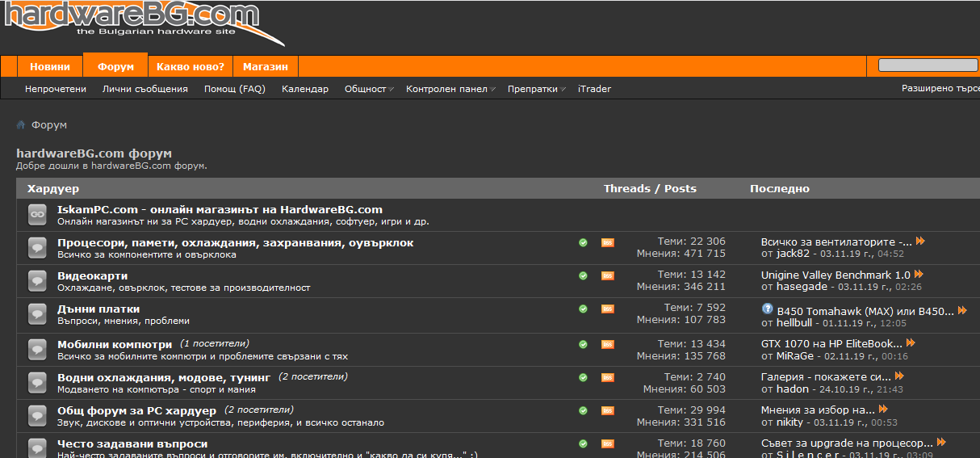Expand the Общност dropdown menu
This screenshot has width=980, height=458.
(x=369, y=89)
